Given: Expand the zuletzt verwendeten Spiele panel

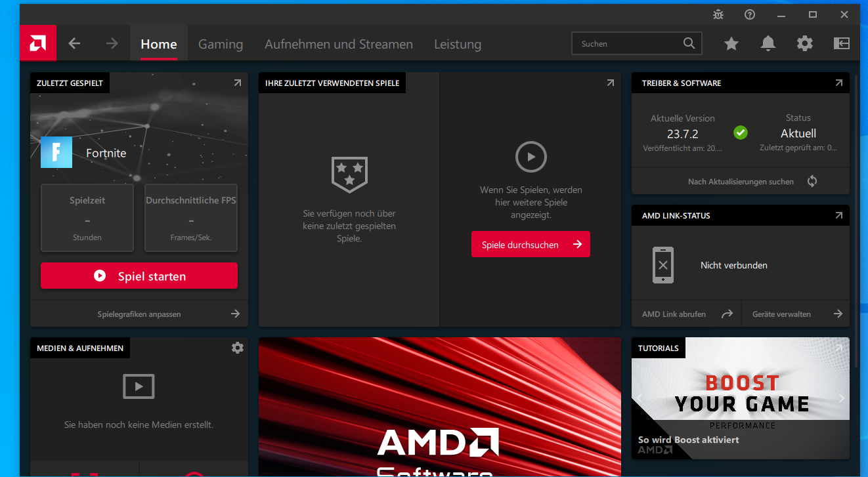Looking at the screenshot, I should pos(610,83).
